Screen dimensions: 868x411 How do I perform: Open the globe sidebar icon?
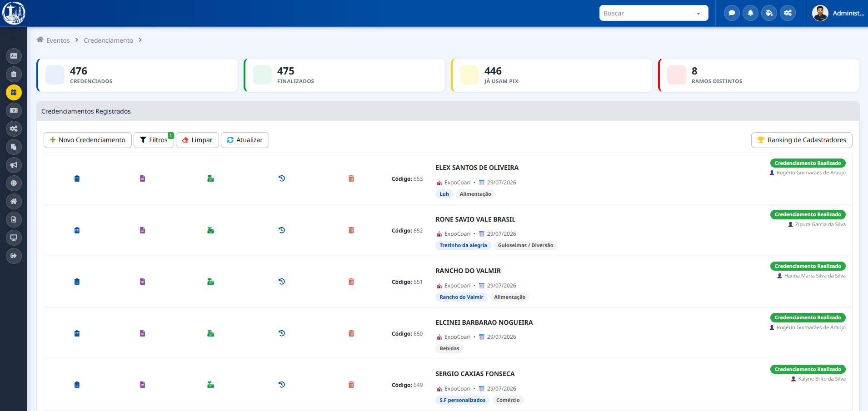(14, 183)
